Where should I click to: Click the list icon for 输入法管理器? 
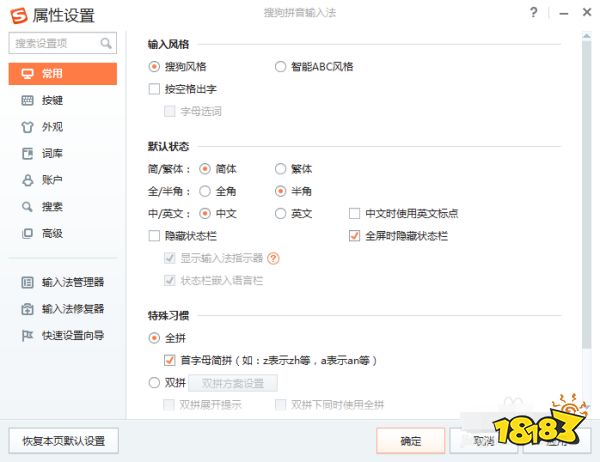[x=27, y=282]
